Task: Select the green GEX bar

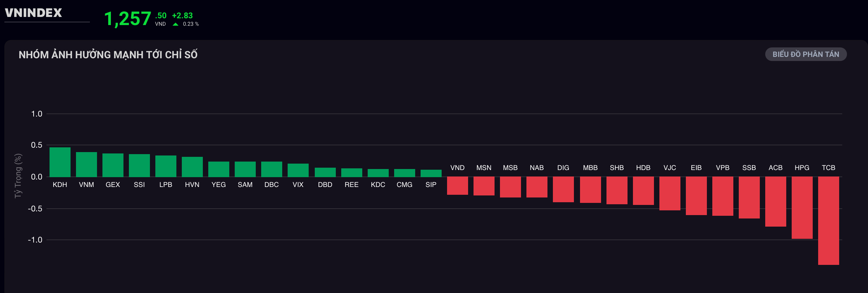Action: click(113, 165)
